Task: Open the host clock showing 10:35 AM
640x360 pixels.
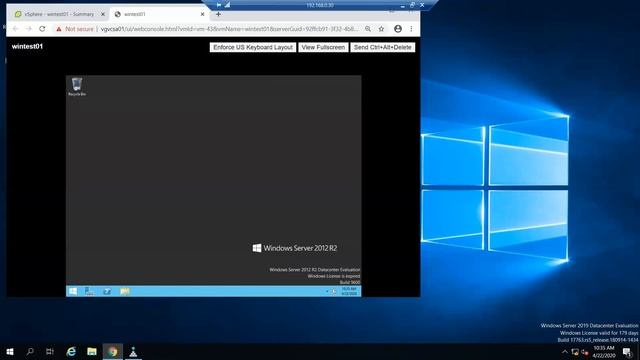Action: 604,352
